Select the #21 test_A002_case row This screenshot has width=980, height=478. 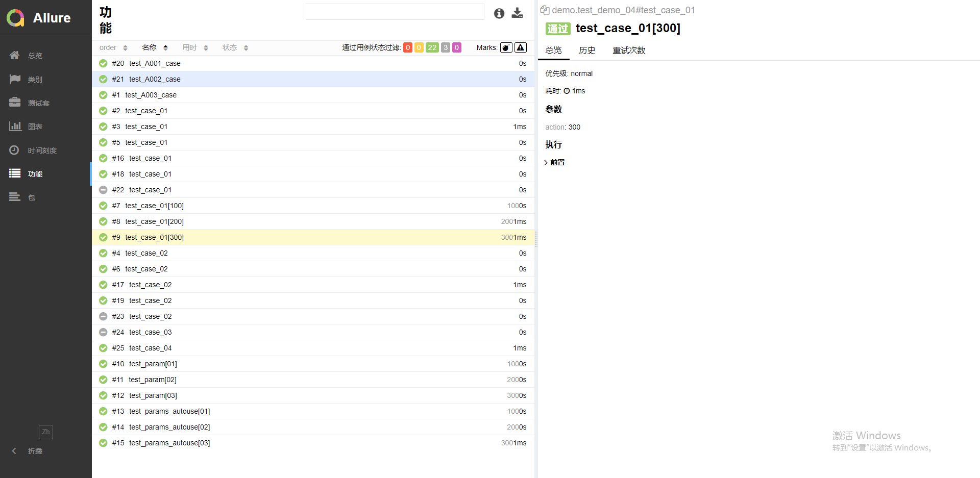(x=313, y=79)
